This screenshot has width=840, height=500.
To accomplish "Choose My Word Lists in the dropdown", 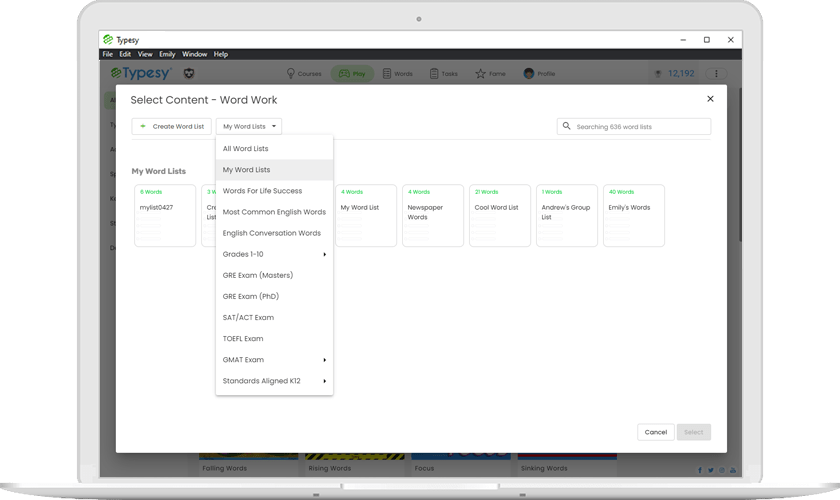I will (x=274, y=170).
